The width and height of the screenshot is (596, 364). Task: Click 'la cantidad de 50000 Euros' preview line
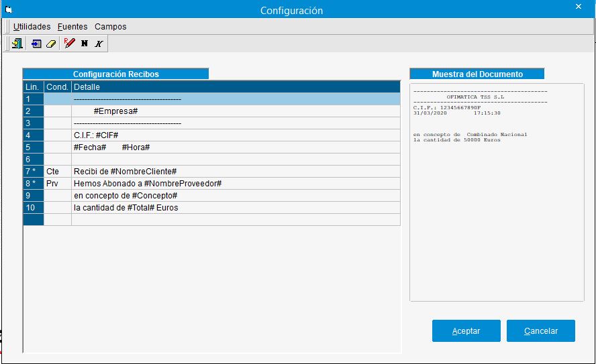pyautogui.click(x=457, y=140)
